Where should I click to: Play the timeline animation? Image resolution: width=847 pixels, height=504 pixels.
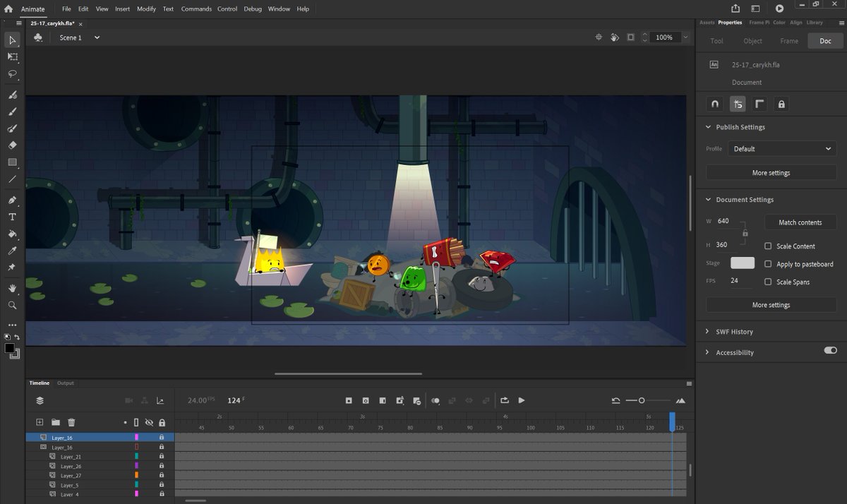(x=522, y=400)
